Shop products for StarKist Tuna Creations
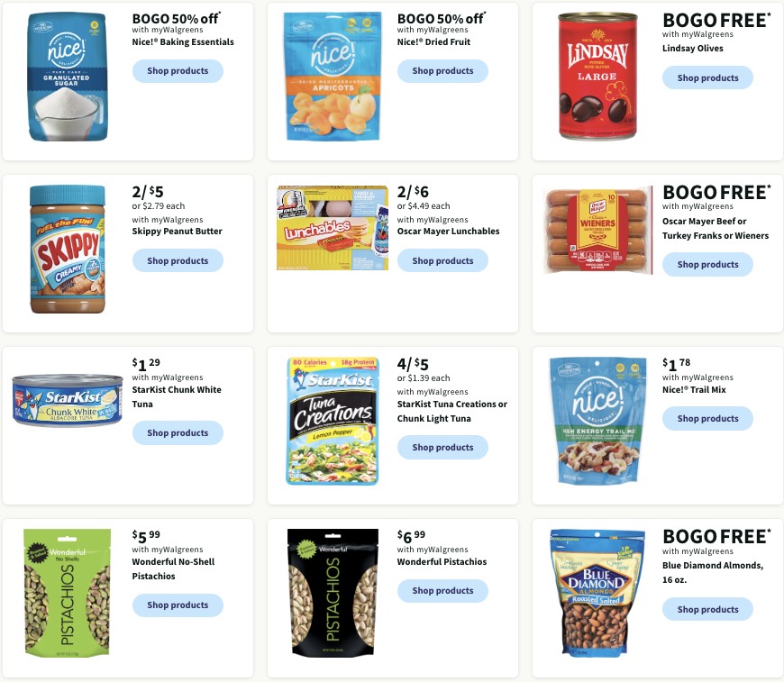 click(x=442, y=448)
